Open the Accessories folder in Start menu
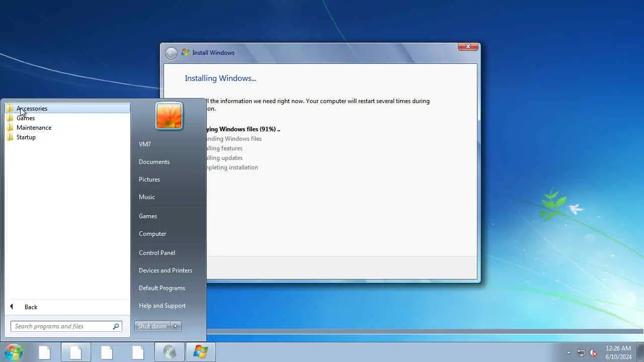 pyautogui.click(x=67, y=108)
